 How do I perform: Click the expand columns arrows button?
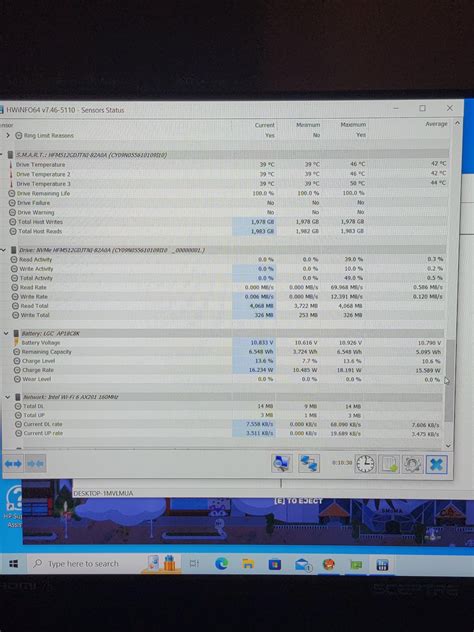pos(13,464)
